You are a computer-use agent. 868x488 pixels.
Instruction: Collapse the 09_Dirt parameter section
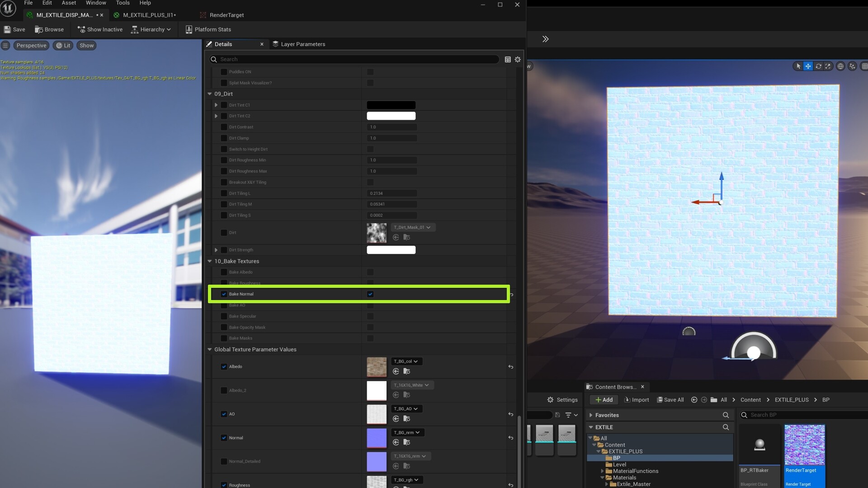click(x=209, y=94)
